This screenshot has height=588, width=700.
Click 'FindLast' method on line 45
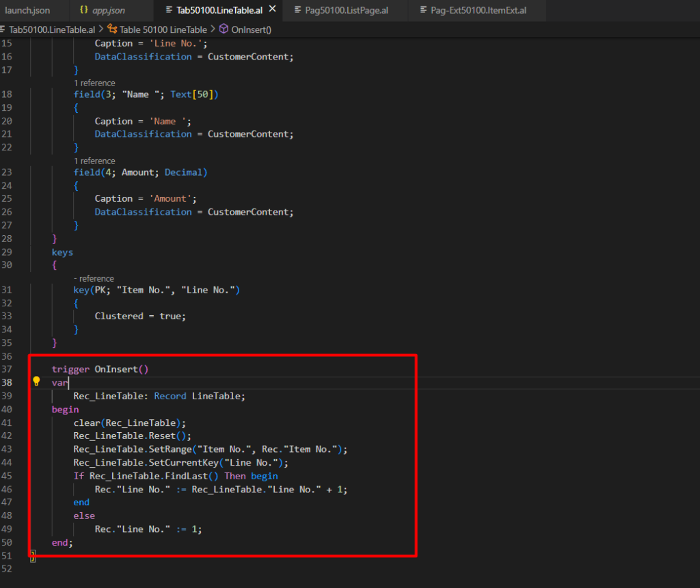pyautogui.click(x=186, y=476)
